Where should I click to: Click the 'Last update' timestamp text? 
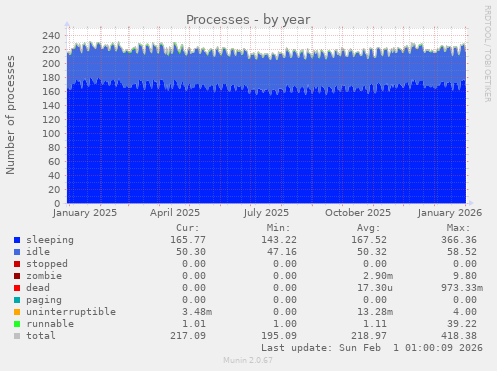372,348
